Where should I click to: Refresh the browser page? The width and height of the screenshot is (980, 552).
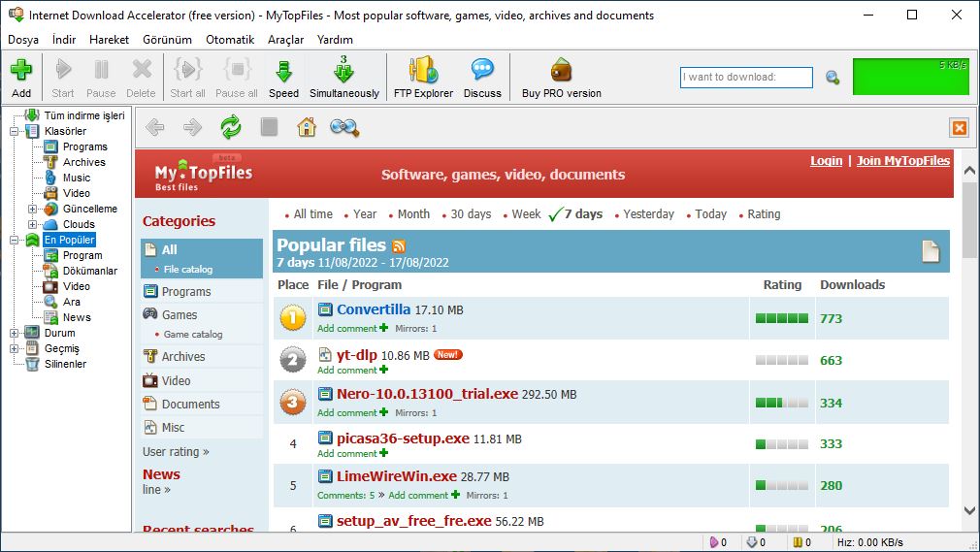tap(231, 127)
